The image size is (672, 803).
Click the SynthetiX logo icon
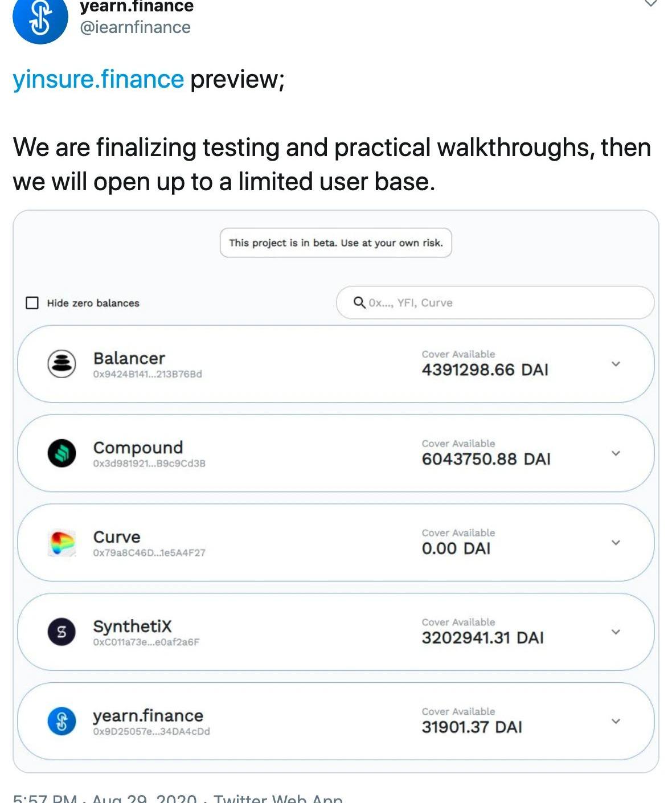(x=62, y=632)
